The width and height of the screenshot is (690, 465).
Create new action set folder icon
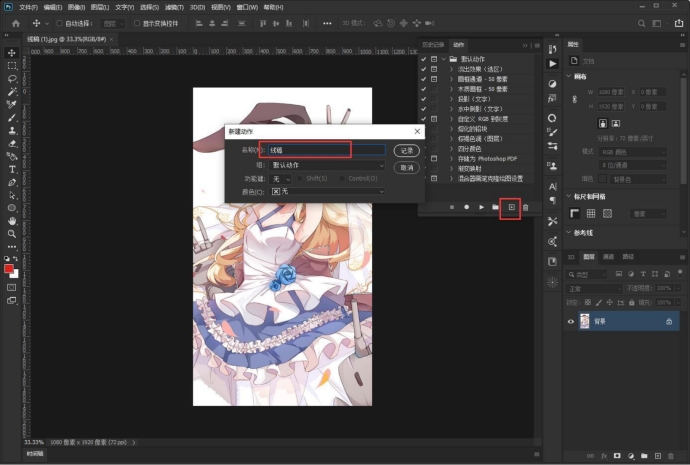click(495, 207)
